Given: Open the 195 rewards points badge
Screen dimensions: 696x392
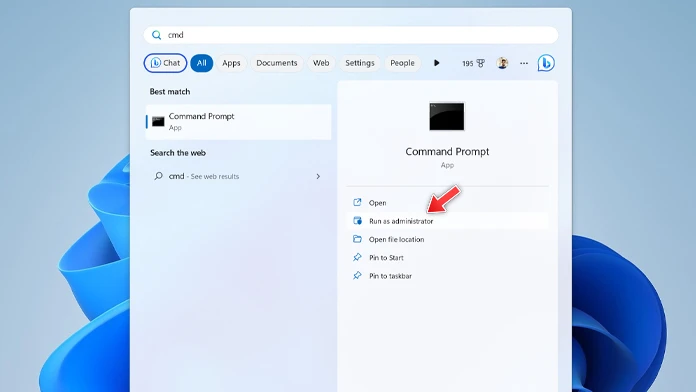Looking at the screenshot, I should coord(473,63).
